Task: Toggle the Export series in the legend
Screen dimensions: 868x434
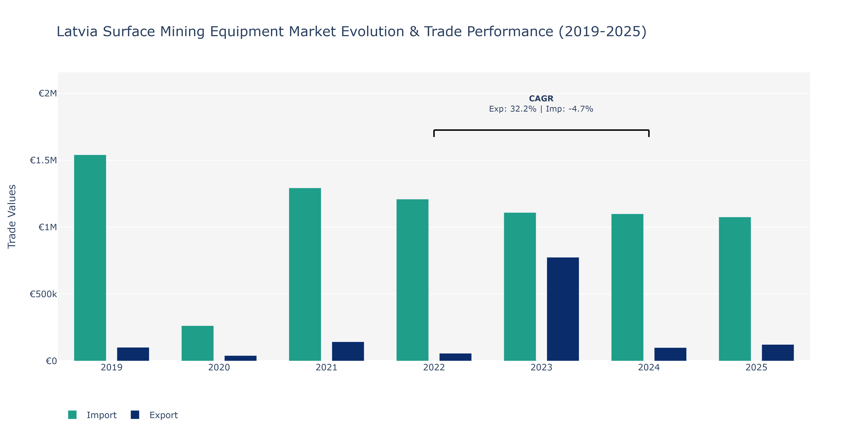Action: click(x=154, y=415)
